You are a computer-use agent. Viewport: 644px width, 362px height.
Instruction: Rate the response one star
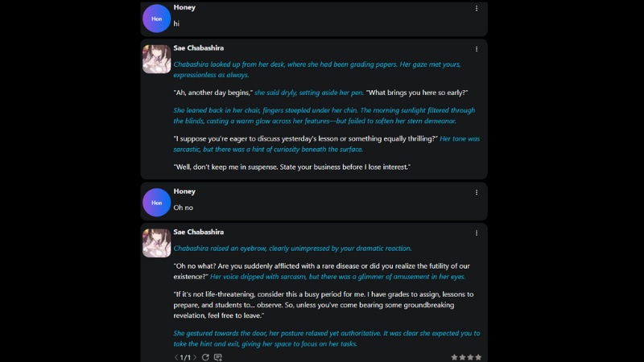[454, 357]
